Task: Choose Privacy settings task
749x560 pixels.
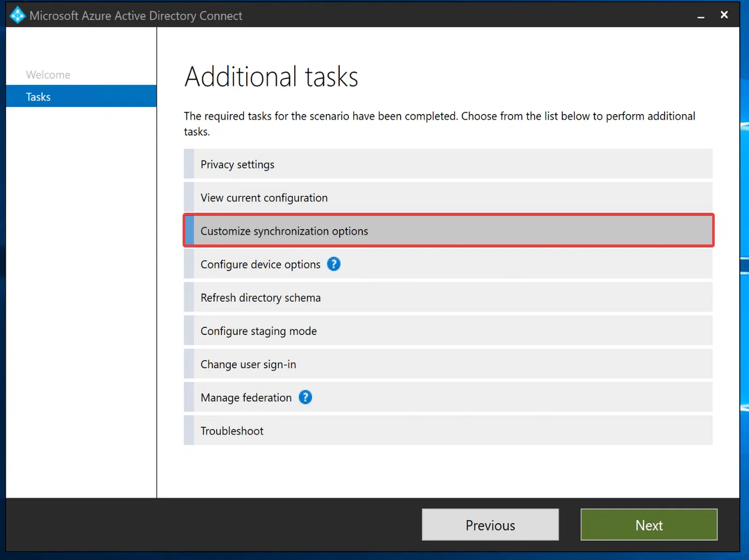Action: pyautogui.click(x=448, y=164)
